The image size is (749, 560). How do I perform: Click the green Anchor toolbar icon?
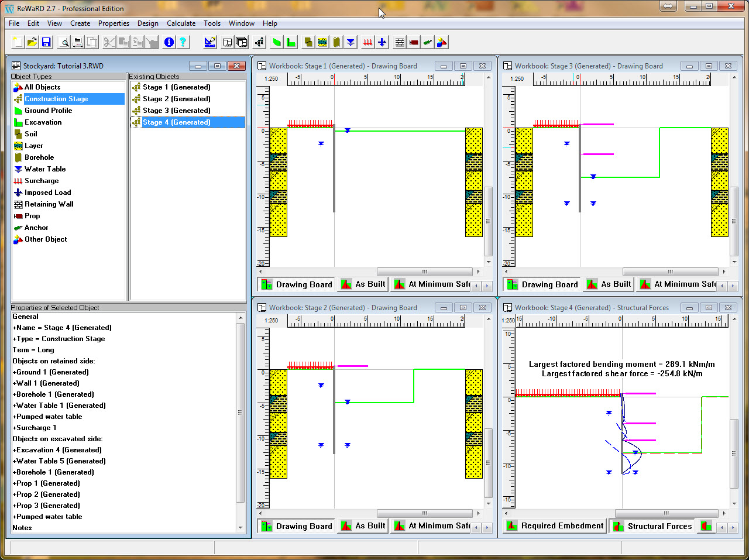[428, 42]
